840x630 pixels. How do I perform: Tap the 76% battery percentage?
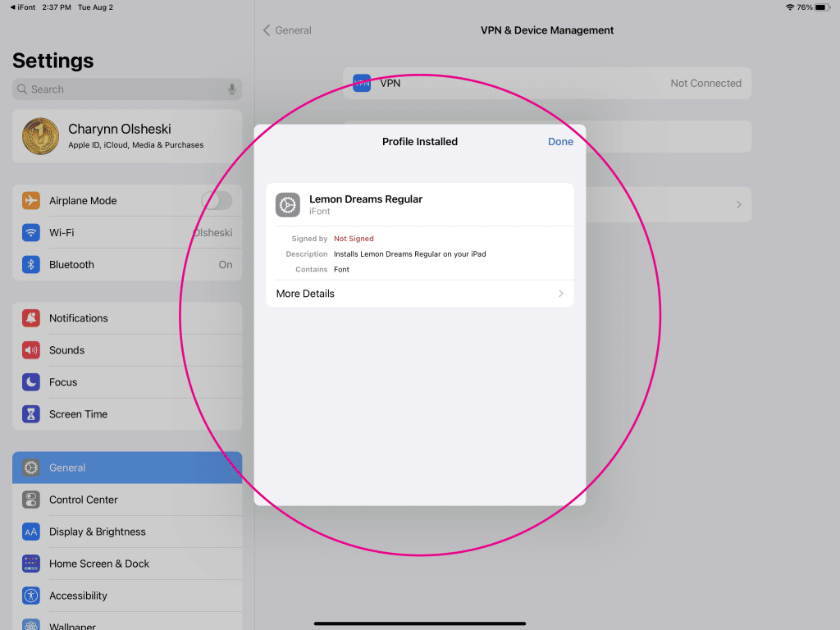click(x=805, y=7)
